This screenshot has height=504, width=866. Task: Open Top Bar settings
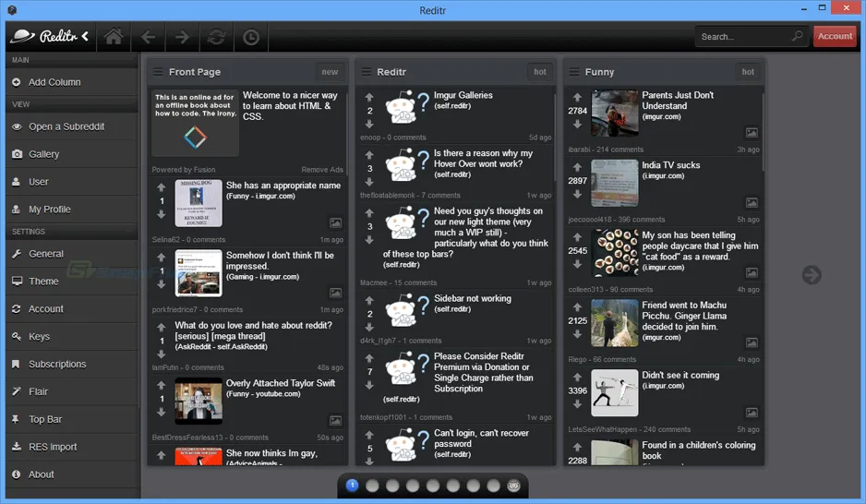(72, 420)
